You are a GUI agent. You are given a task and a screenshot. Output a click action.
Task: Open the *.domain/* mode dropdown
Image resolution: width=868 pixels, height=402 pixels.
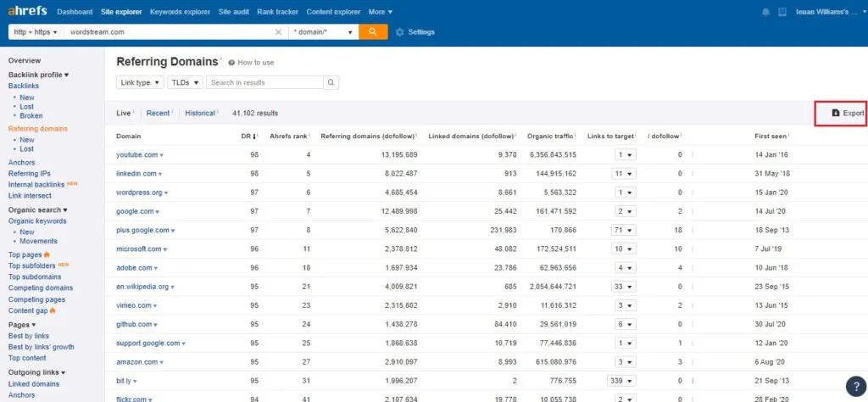tap(322, 32)
